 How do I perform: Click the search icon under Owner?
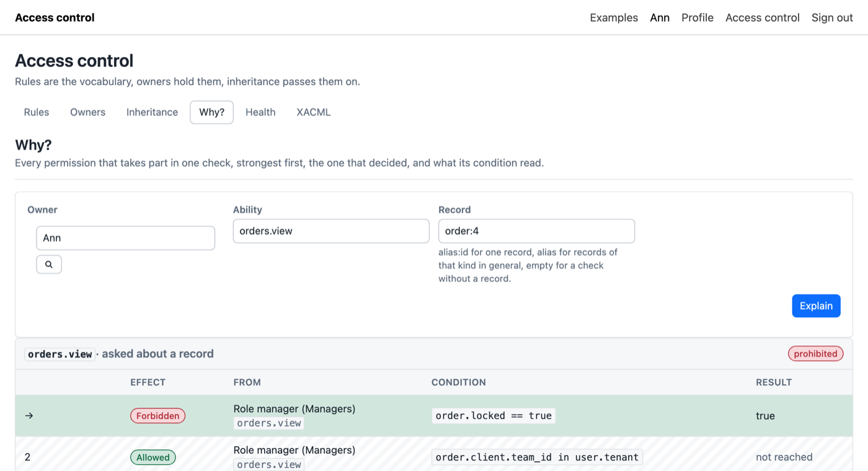tap(49, 264)
